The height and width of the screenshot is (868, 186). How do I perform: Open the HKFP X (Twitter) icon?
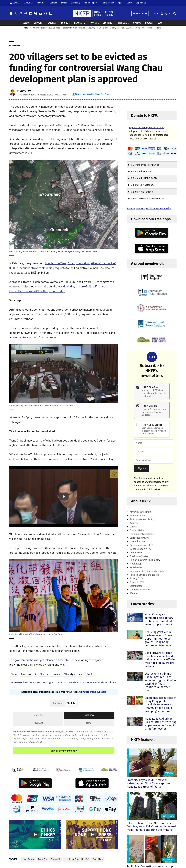(x=16, y=13)
